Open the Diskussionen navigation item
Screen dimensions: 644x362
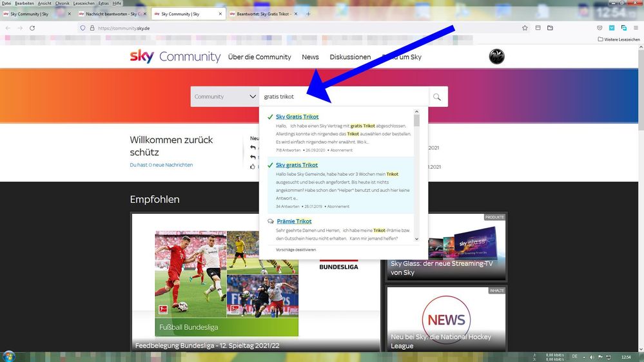point(350,57)
